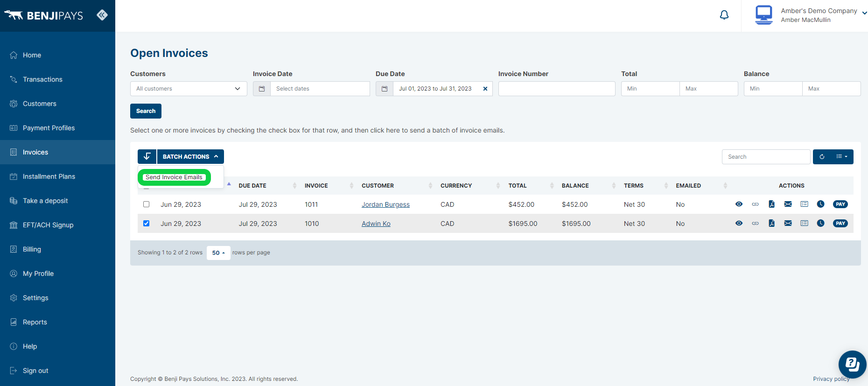Viewport: 868px width, 386px height.
Task: Open the Due Date calendar icon
Action: (385, 89)
